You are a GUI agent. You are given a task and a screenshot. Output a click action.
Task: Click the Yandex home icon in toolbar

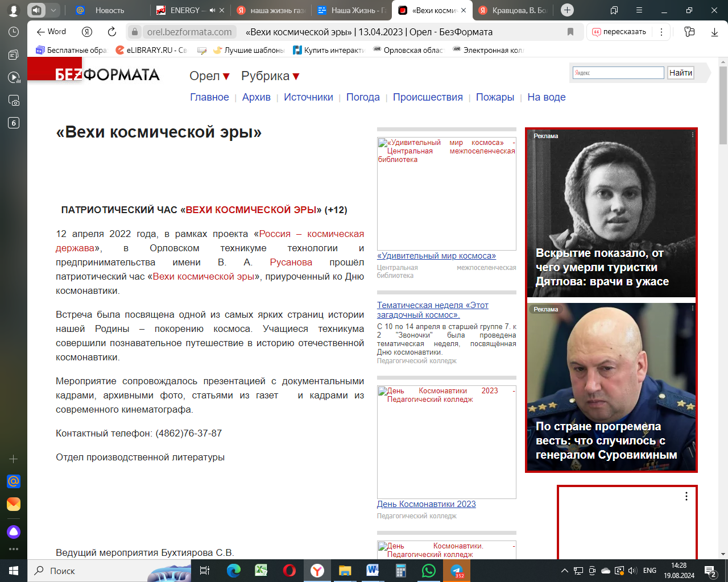(87, 32)
